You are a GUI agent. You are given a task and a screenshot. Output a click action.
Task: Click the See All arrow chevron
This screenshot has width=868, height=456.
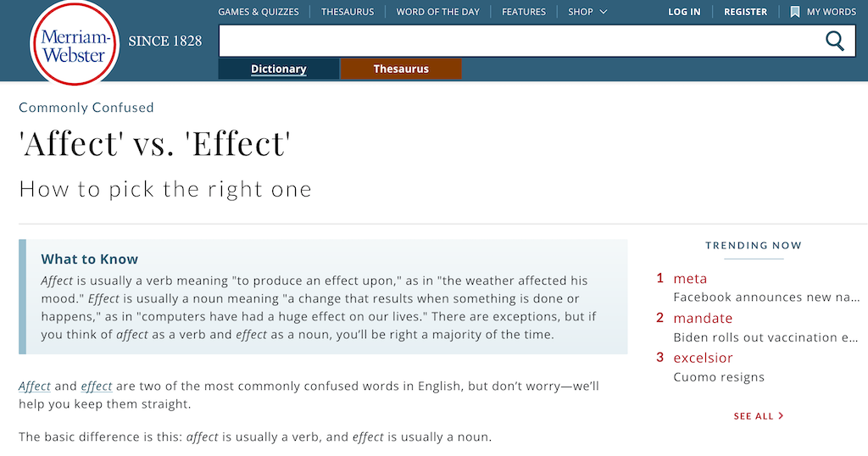[x=781, y=416]
